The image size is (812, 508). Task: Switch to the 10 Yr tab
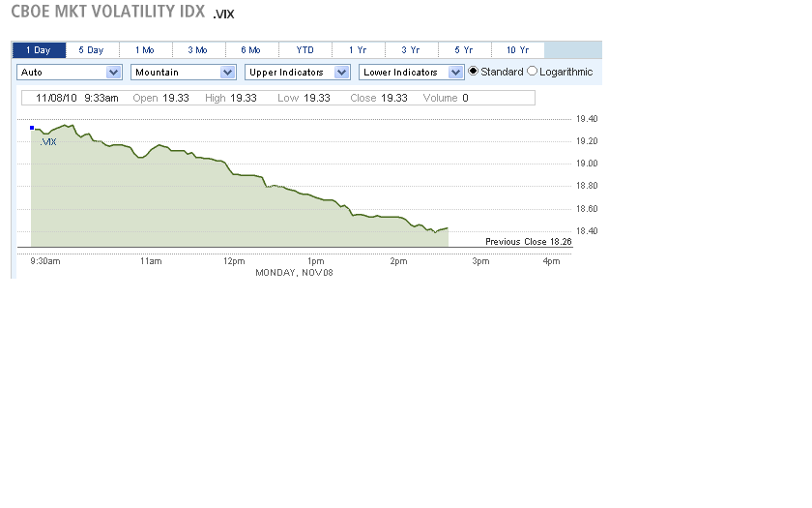[x=518, y=50]
